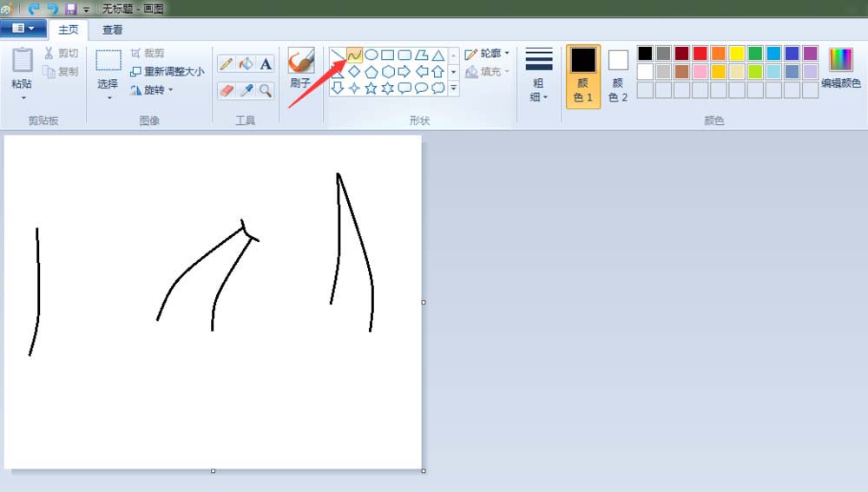Pick the Five-point star shape

372,88
